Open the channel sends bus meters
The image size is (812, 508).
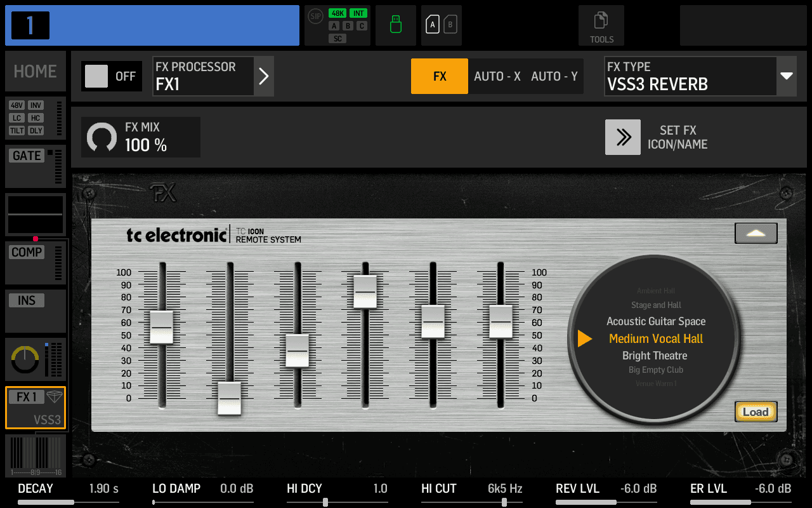point(36,456)
